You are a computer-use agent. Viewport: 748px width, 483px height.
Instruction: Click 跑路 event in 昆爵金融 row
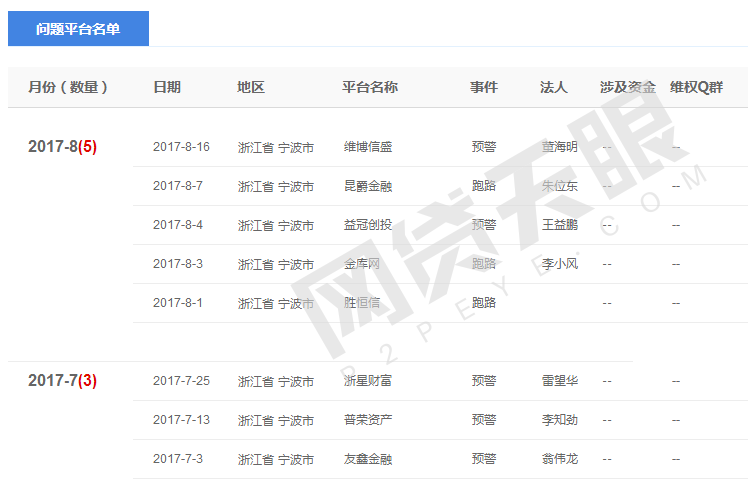pos(484,186)
